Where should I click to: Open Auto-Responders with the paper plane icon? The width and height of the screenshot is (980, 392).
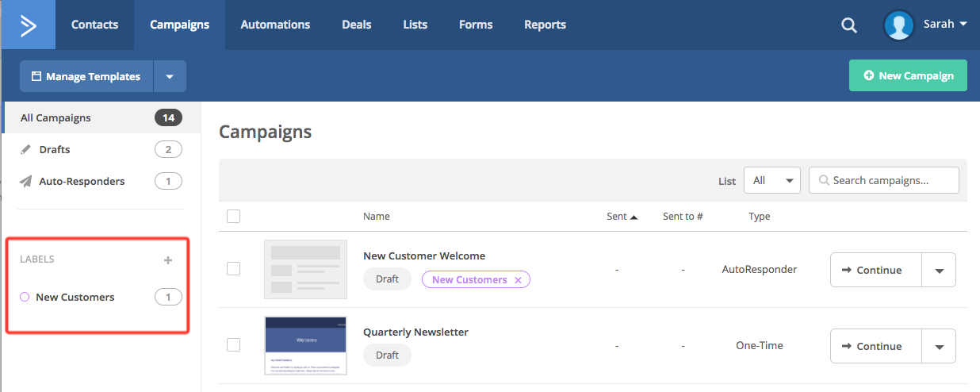26,182
